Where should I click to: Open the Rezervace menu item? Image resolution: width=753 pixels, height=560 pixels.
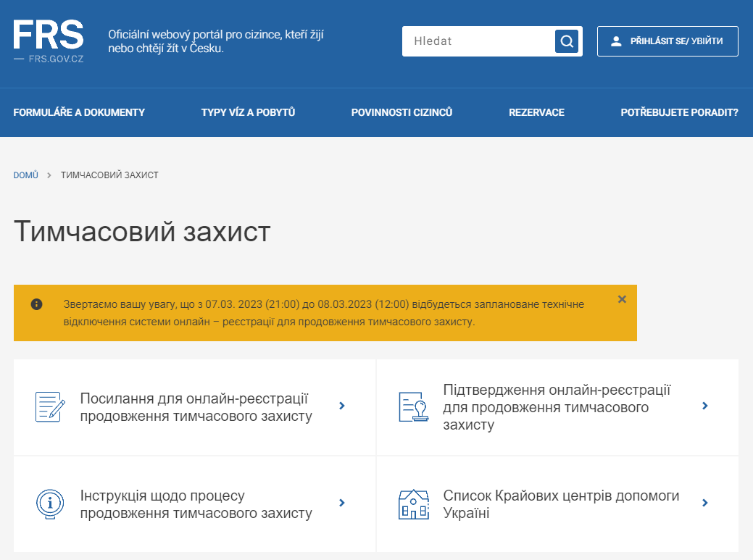[536, 112]
